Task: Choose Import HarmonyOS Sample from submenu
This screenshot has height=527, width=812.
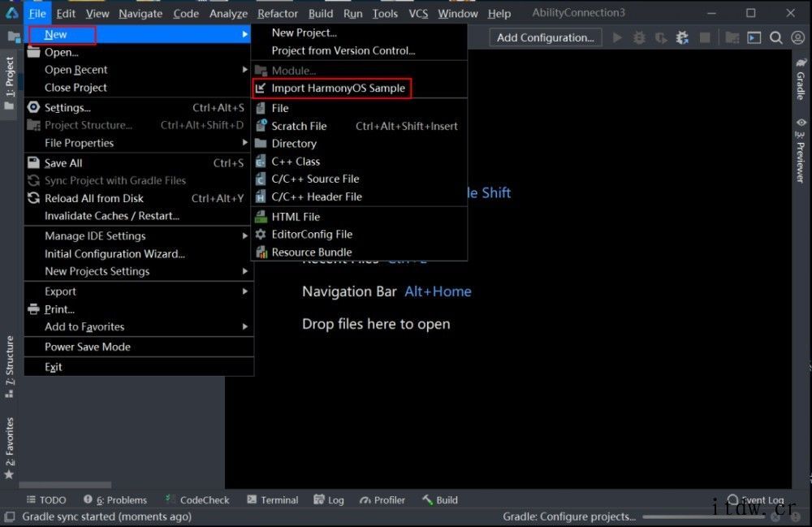Action: point(360,88)
